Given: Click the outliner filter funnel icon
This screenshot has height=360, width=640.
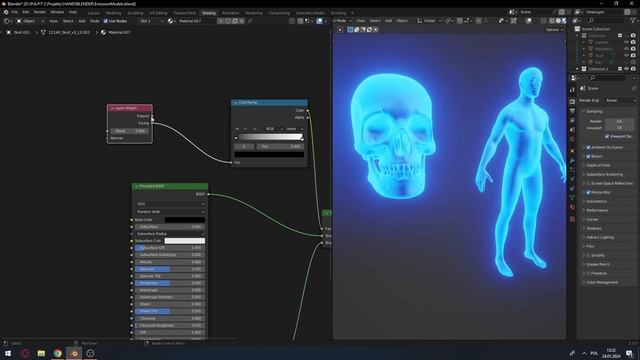Looking at the screenshot, I should [633, 20].
